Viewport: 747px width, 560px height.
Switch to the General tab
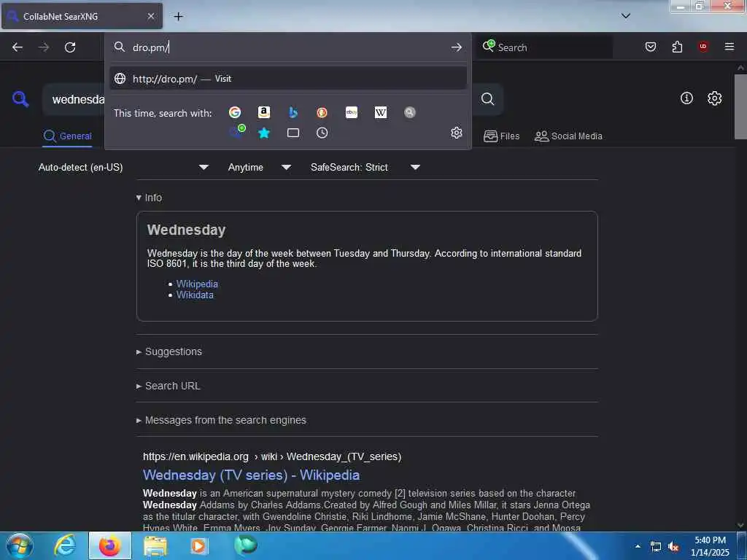[67, 136]
